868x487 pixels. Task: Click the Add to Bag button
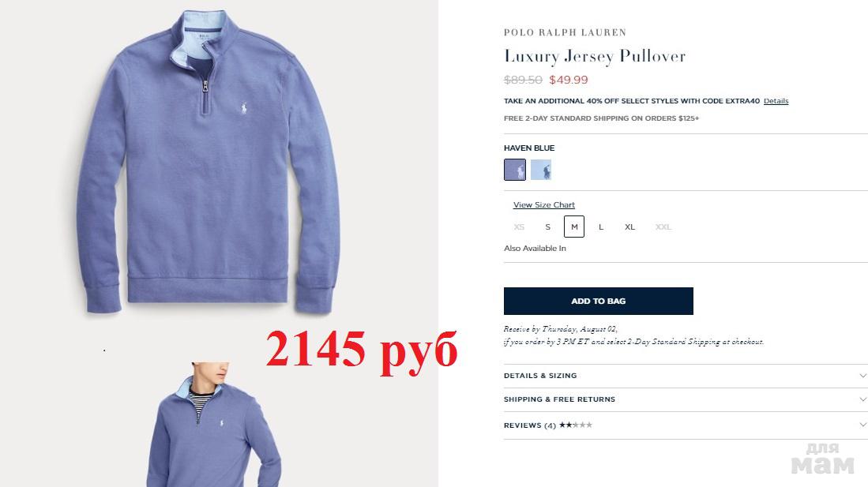tap(599, 301)
